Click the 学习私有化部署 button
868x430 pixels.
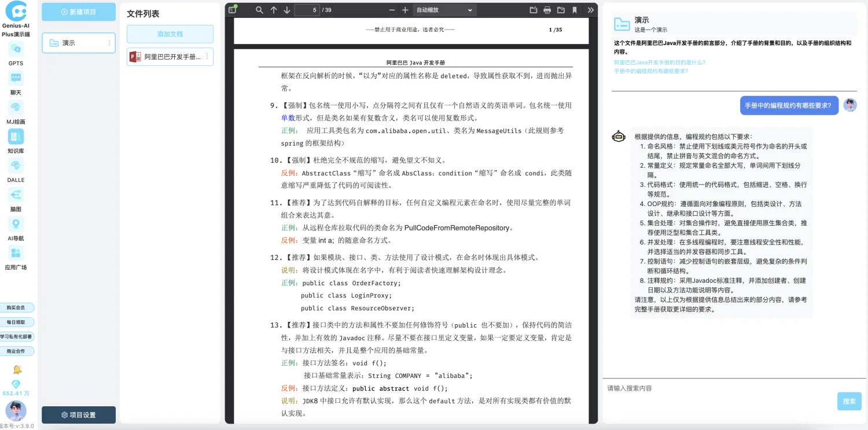[16, 336]
